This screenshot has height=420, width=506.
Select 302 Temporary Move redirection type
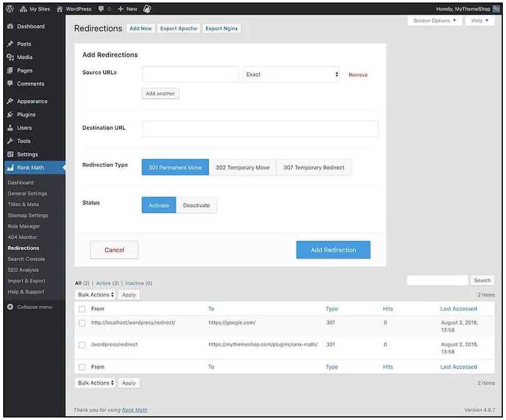242,167
